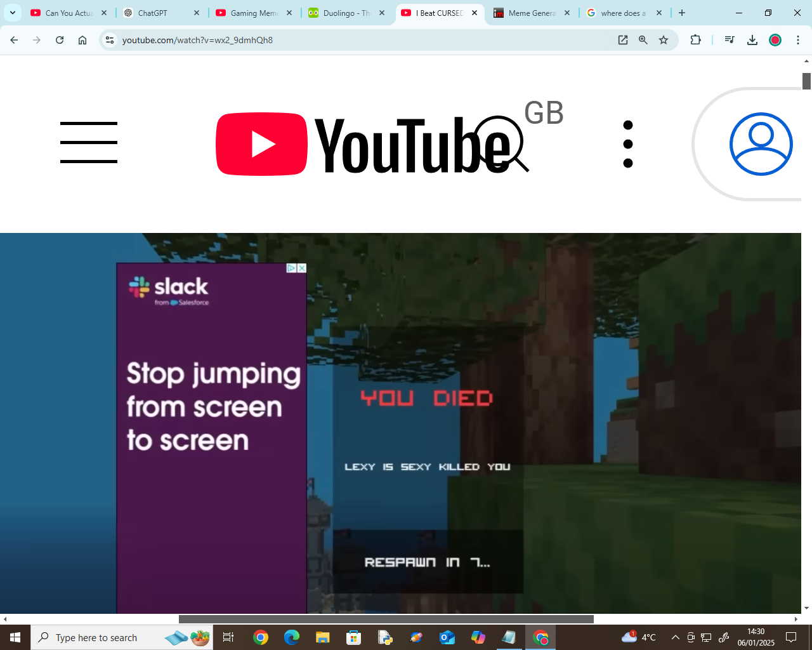Open the YouTube search magnifier icon
812x650 pixels.
click(x=501, y=144)
